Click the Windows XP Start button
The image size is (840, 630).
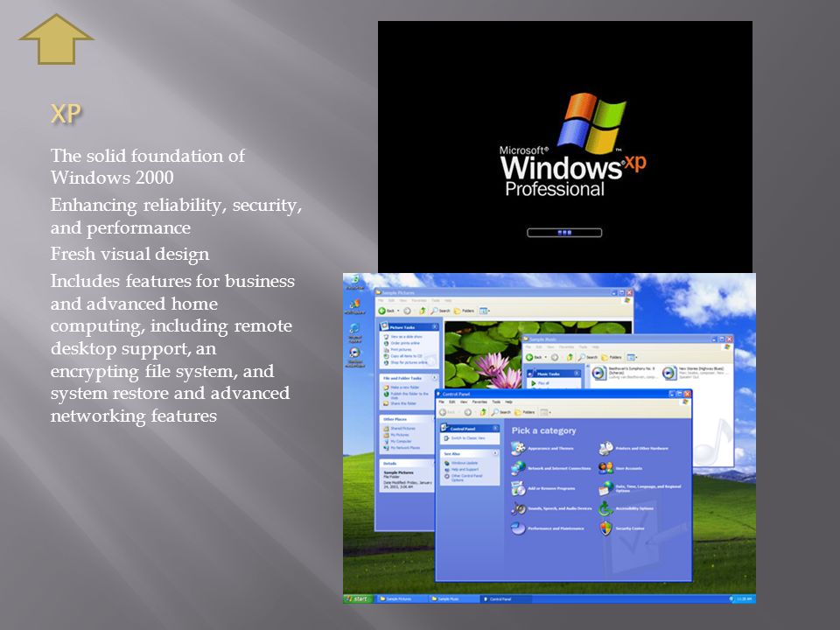click(357, 598)
